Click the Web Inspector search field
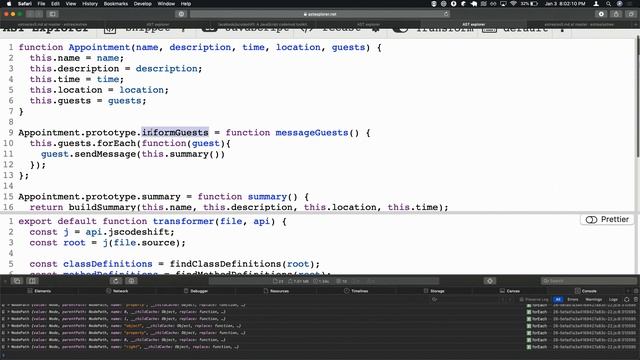This screenshot has width=640, height=360. pyautogui.click(x=589, y=281)
